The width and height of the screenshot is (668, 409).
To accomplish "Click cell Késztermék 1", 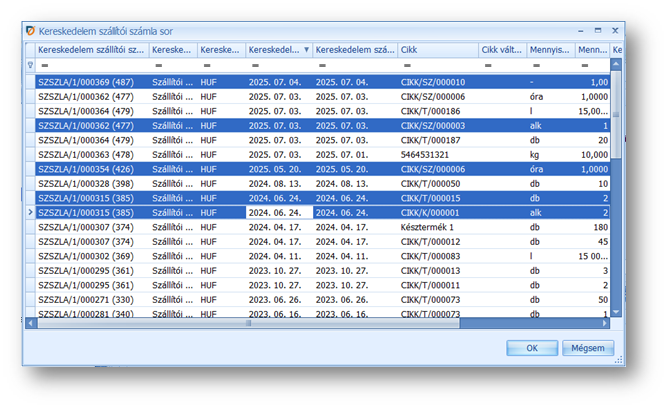I will click(x=438, y=227).
